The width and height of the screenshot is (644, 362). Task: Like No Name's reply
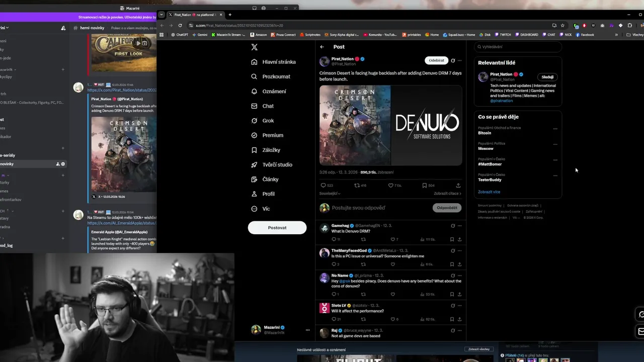[393, 294]
